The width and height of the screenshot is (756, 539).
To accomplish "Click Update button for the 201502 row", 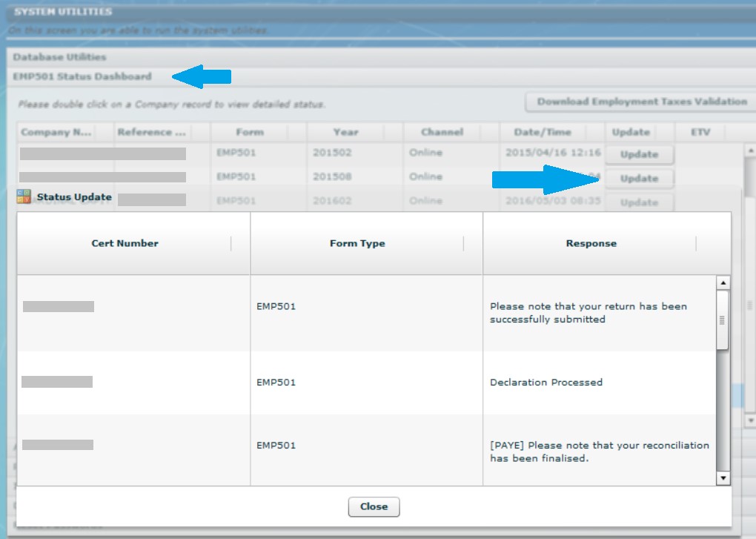I will tap(639, 155).
